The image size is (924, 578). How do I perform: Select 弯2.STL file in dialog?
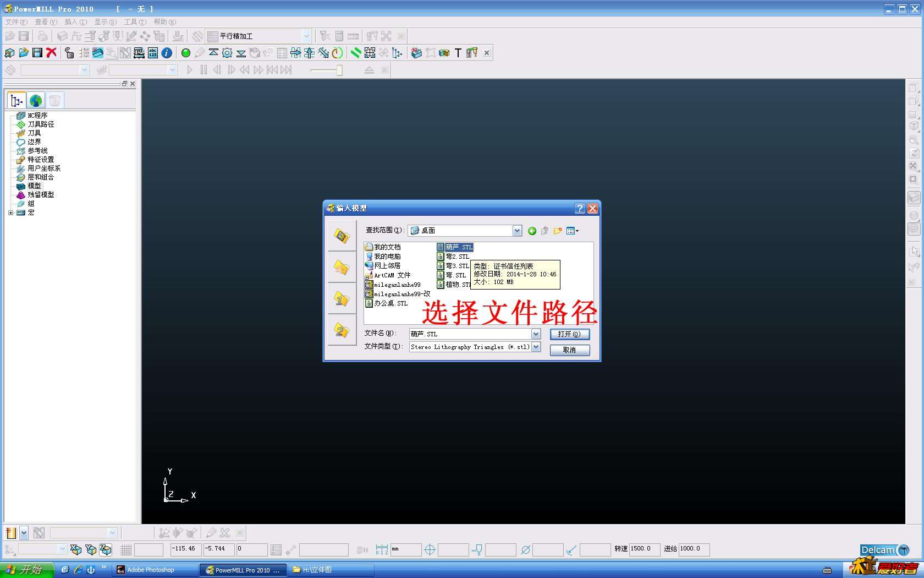[x=453, y=257]
